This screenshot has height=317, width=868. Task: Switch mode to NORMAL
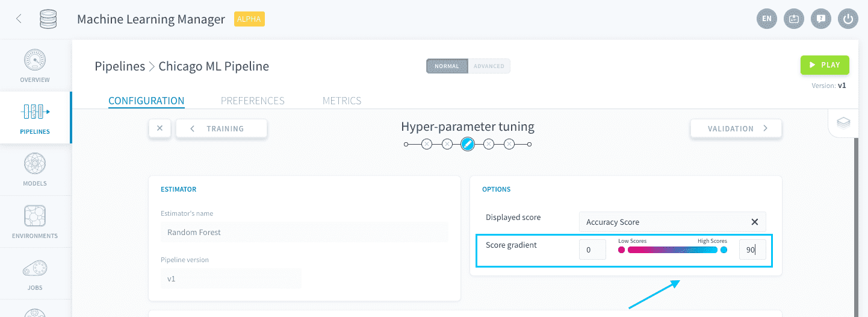(447, 66)
